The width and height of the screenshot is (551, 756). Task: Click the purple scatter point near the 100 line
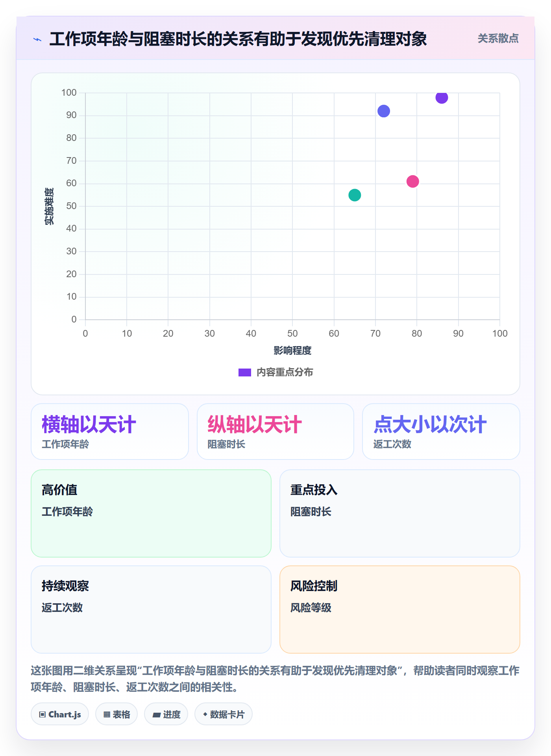click(x=442, y=97)
